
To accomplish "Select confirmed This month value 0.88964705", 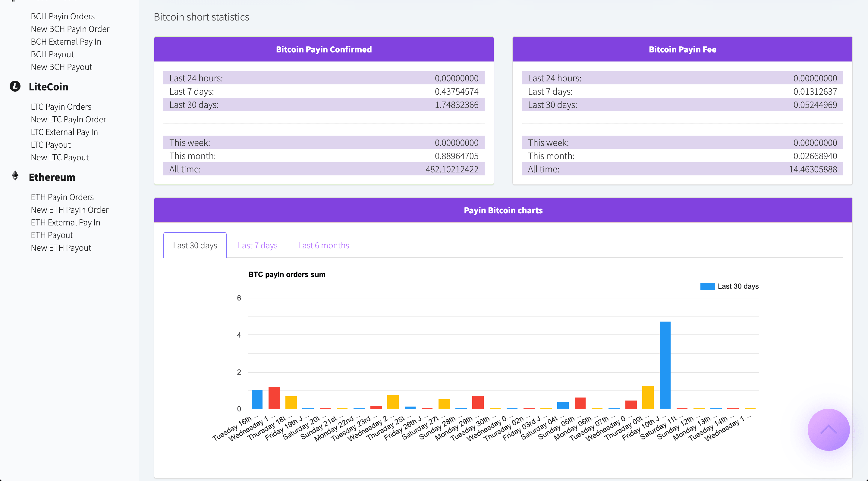I will pyautogui.click(x=457, y=156).
